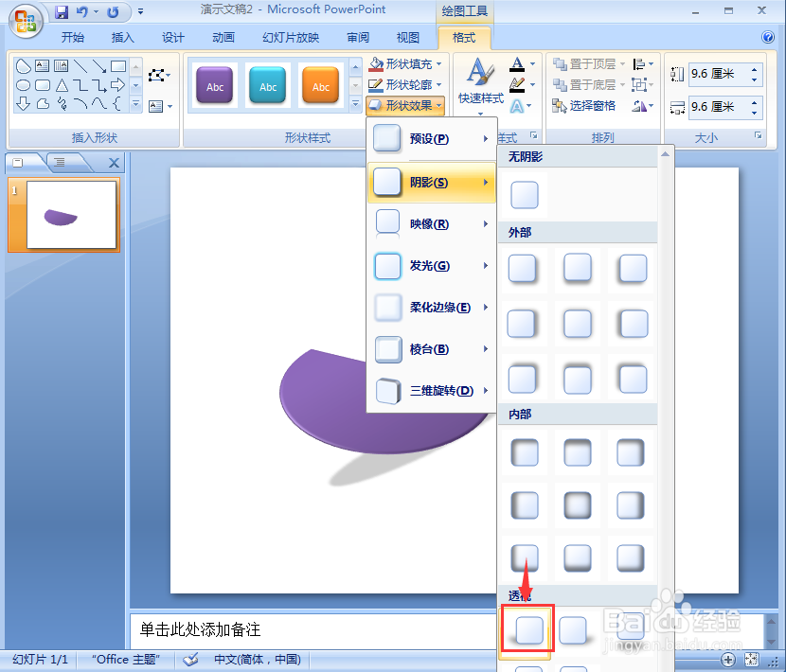This screenshot has width=786, height=672.
Task: Open 预设(P) submenu
Action: pyautogui.click(x=431, y=139)
